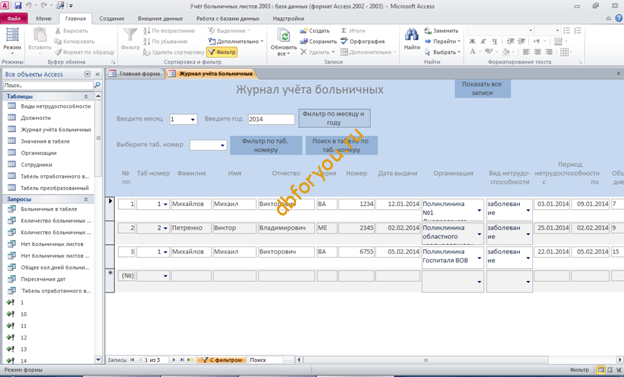
Task: Click the Вставить paste icon
Action: (x=39, y=35)
